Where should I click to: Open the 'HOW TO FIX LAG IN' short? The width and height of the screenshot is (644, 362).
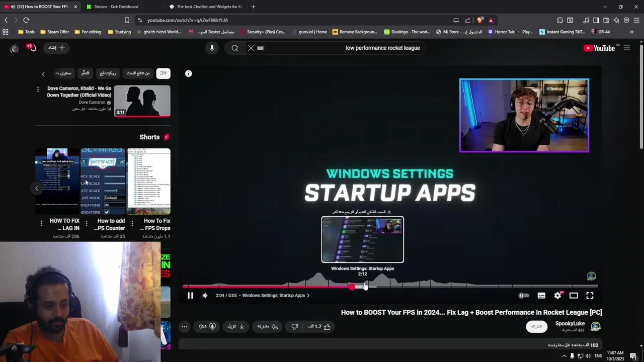pos(57,182)
